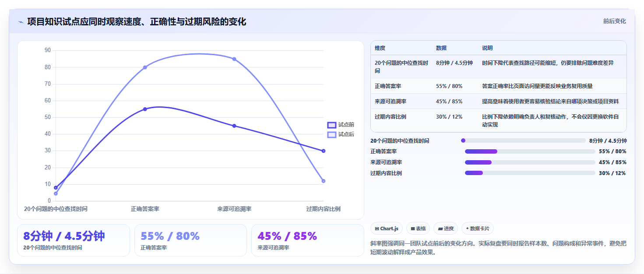
Task: Click the 斜率图强调 footnote paragraph
Action: pyautogui.click(x=498, y=248)
